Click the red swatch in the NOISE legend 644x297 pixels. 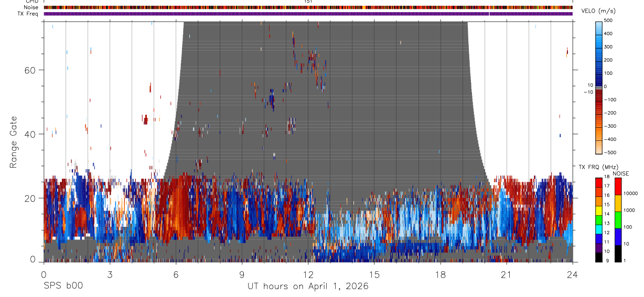[618, 185]
